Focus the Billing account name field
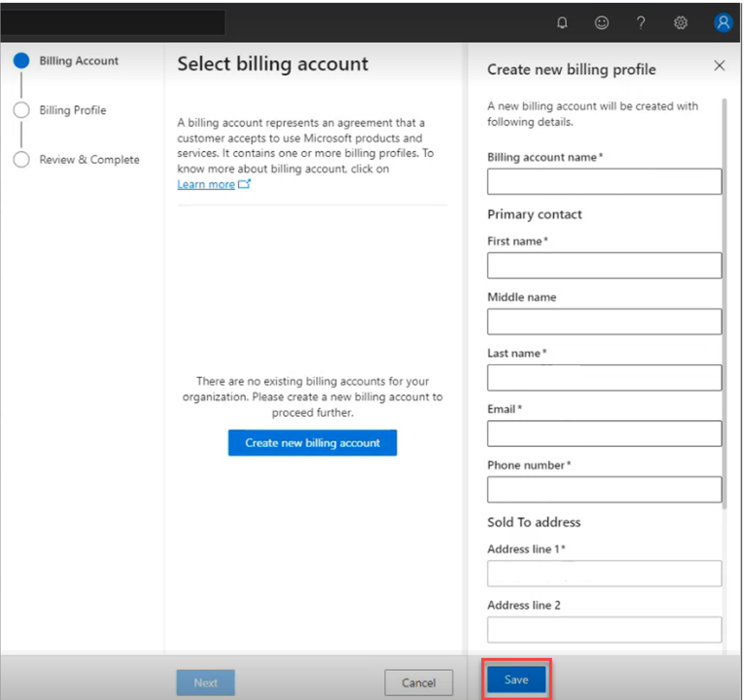 coord(604,182)
